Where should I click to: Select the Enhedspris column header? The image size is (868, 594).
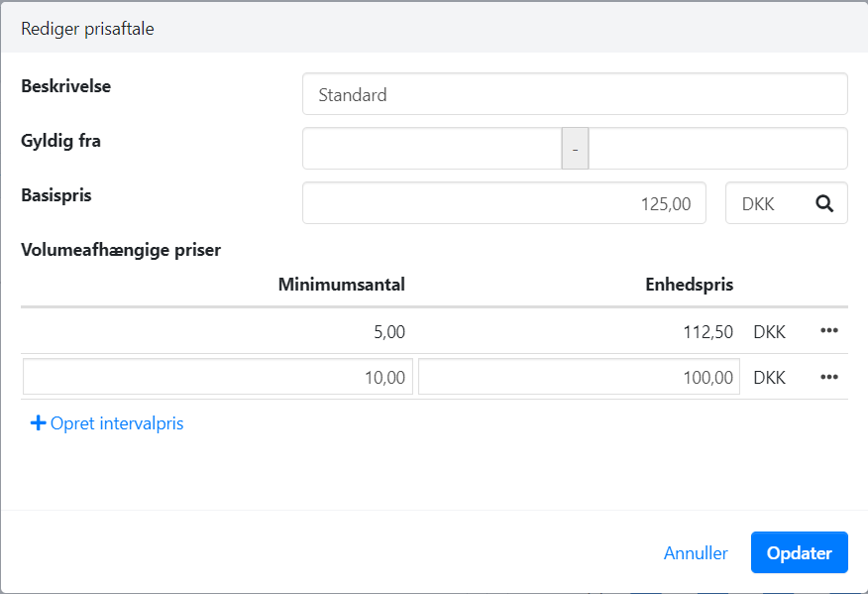point(689,284)
